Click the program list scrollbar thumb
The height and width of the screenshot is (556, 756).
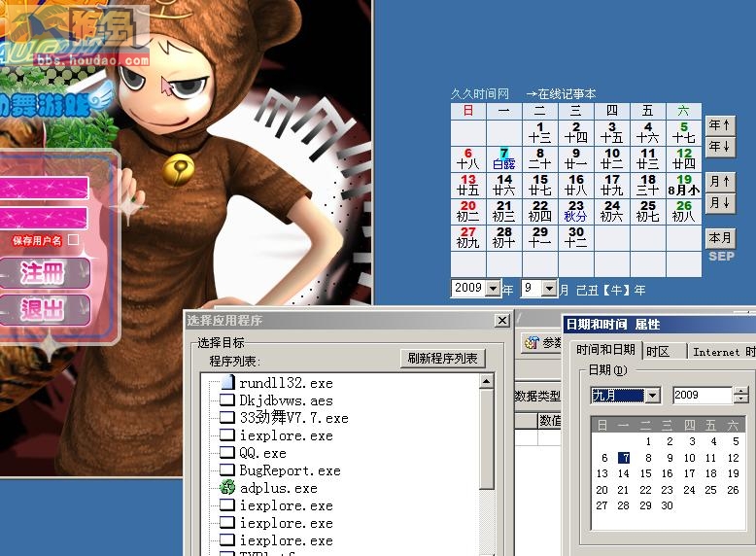(487, 438)
